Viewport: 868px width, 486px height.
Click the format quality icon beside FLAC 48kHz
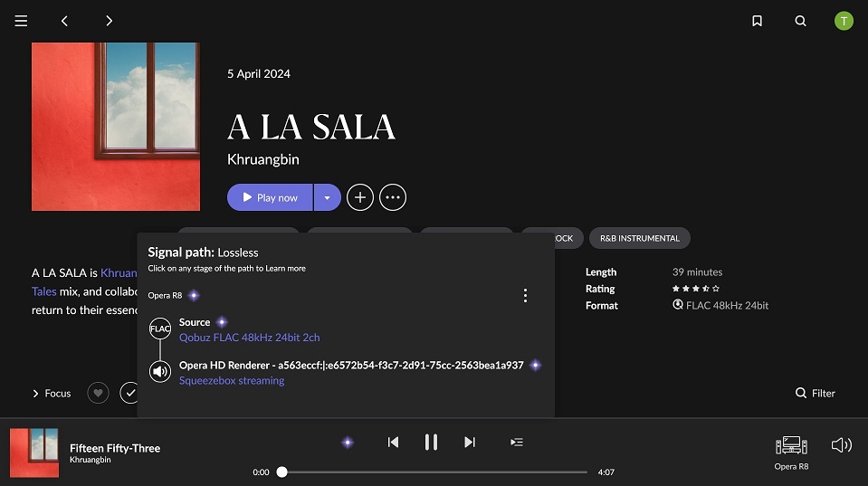pos(677,305)
